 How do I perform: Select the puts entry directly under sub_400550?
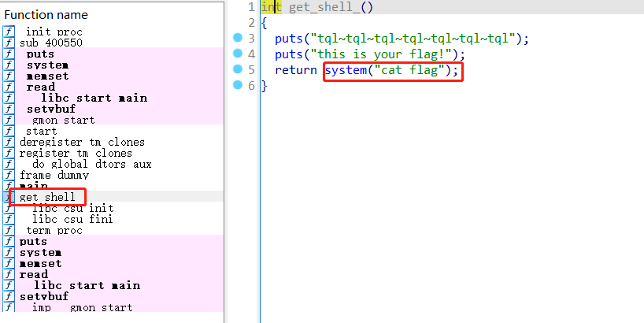pyautogui.click(x=40, y=54)
